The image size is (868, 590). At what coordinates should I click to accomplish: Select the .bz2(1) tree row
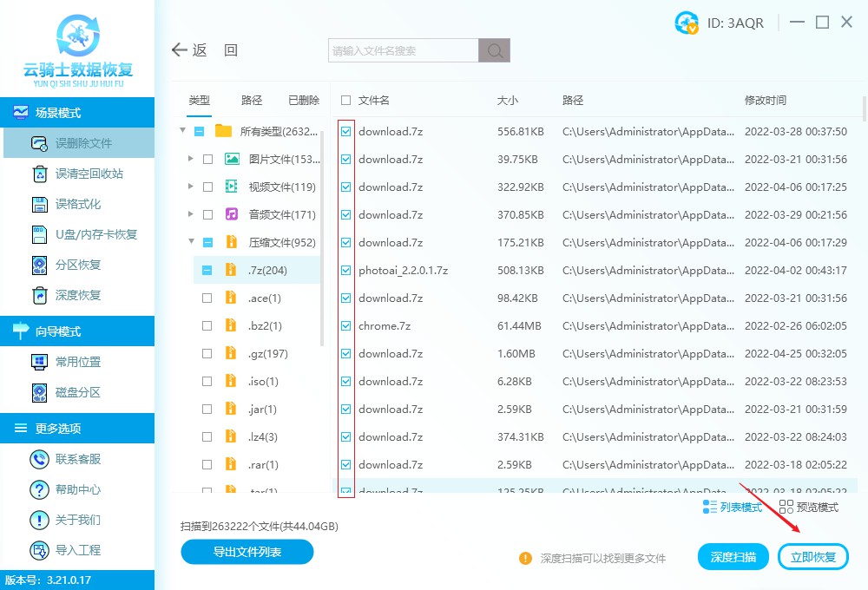(256, 325)
